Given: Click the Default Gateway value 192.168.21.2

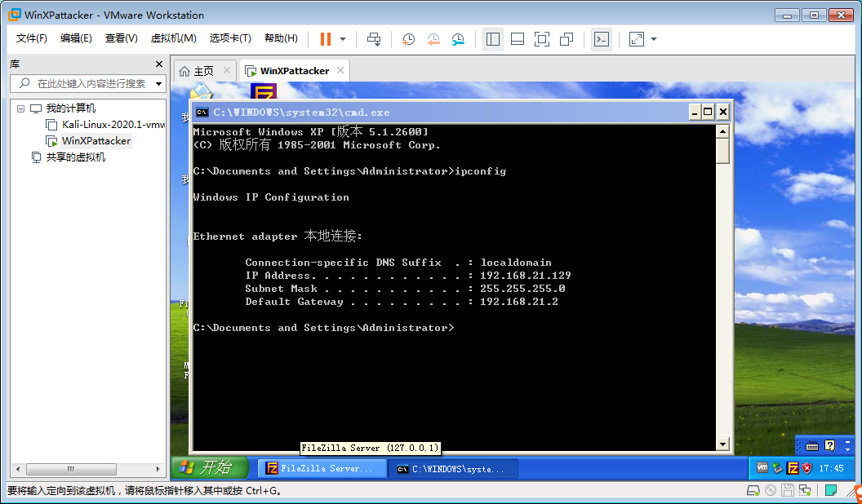Looking at the screenshot, I should [519, 302].
